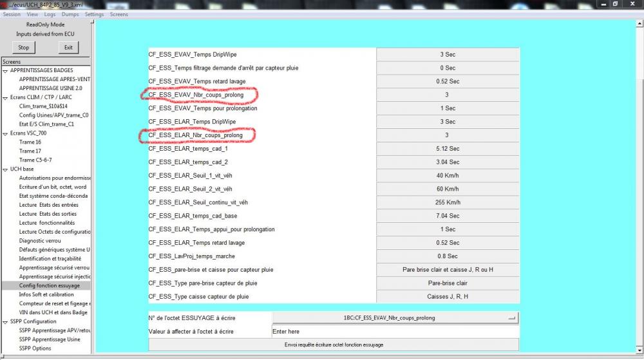Viewport: 644px width, 360px height.
Task: Click the 40 Km/h value cell
Action: coord(448,176)
